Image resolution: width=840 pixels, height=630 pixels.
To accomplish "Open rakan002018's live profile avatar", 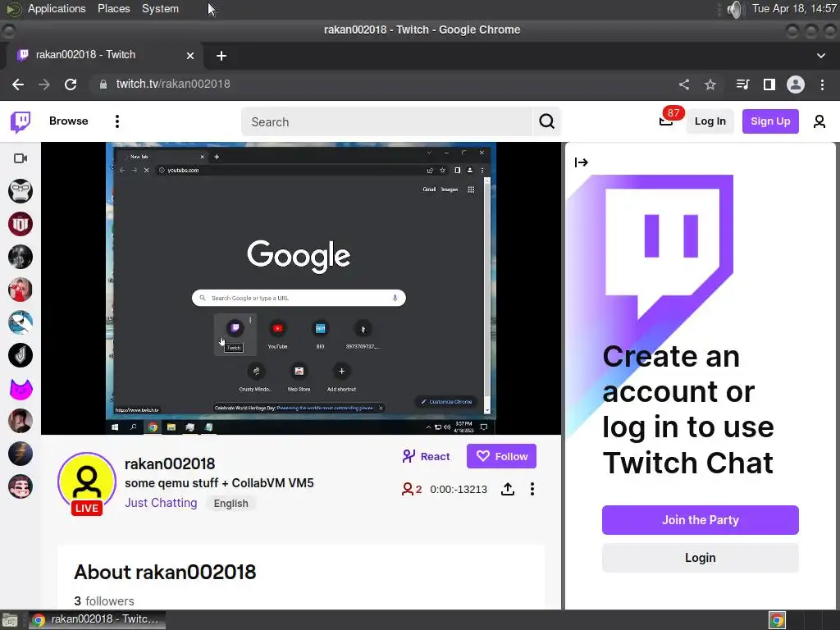I will click(87, 482).
